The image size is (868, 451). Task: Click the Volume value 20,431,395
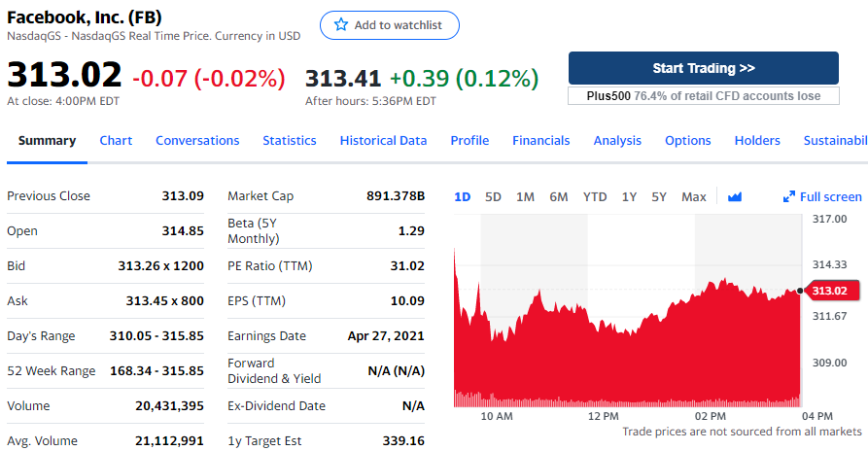pos(169,405)
